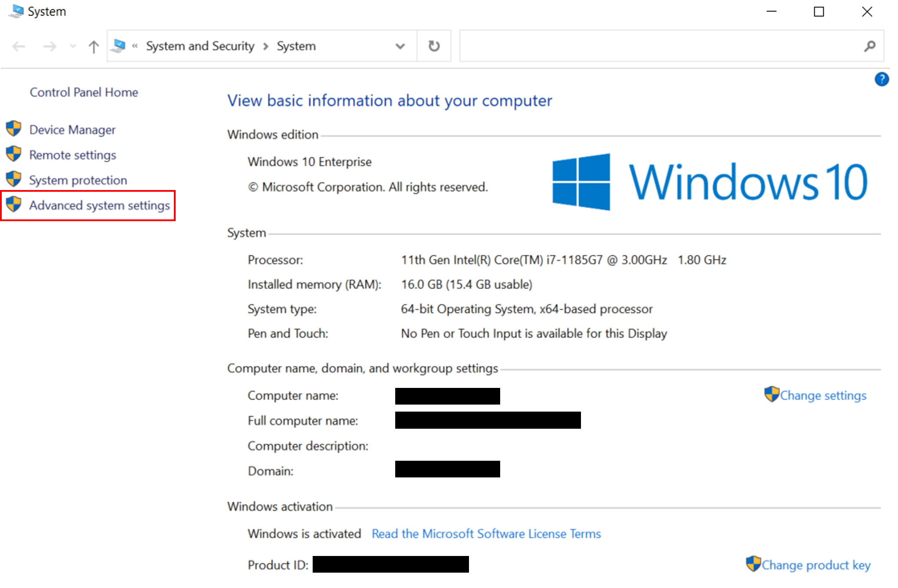Close the System window

pyautogui.click(x=867, y=11)
